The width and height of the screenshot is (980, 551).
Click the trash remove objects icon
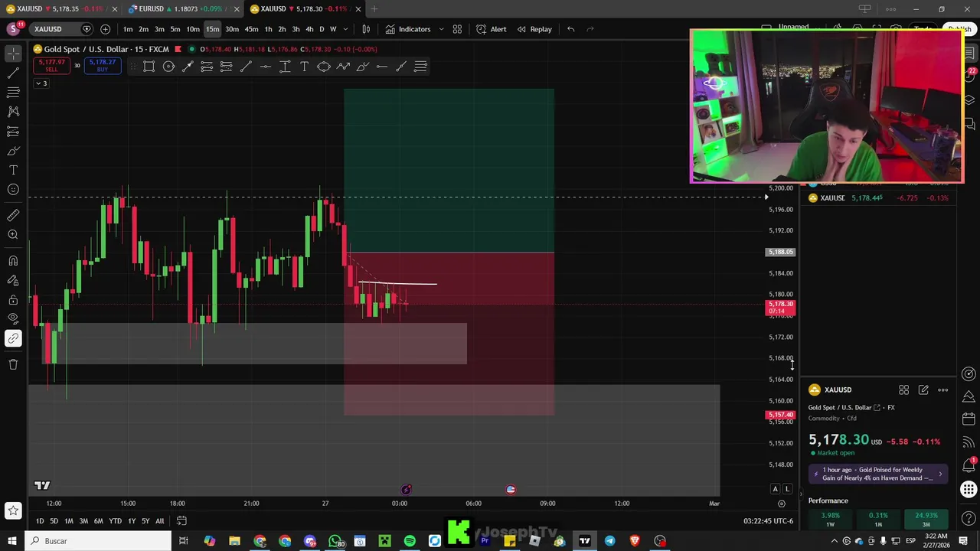(13, 364)
